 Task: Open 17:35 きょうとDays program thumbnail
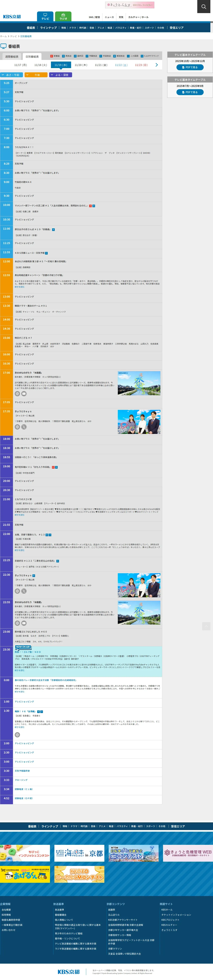click(139, 422)
